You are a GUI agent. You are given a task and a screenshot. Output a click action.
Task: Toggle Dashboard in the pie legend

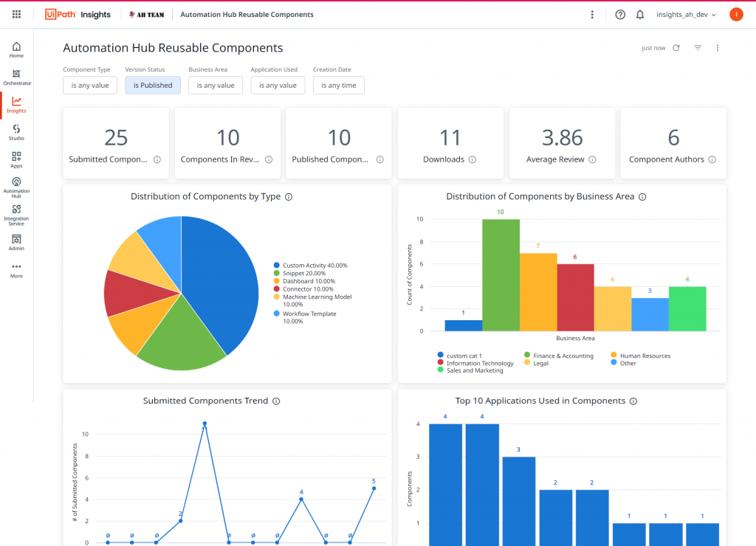click(304, 281)
